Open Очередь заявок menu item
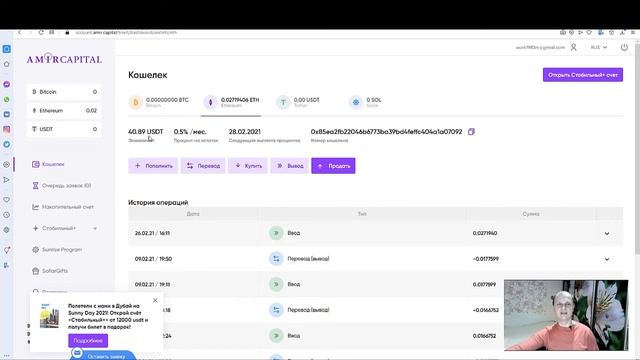This screenshot has height=360, width=640. point(66,185)
